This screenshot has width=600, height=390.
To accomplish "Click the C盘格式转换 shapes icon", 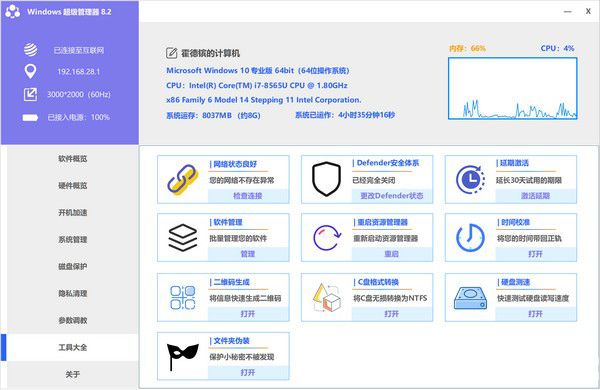I will 326,297.
